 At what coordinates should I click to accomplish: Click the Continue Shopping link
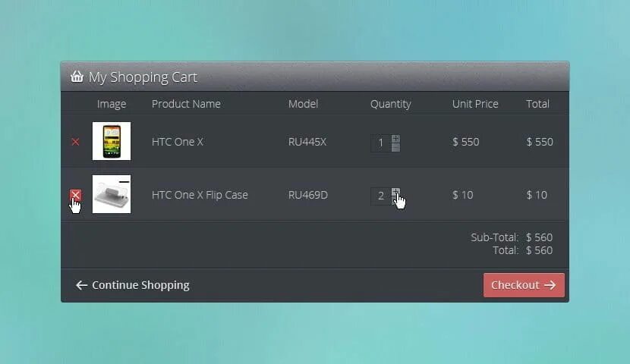click(x=140, y=285)
